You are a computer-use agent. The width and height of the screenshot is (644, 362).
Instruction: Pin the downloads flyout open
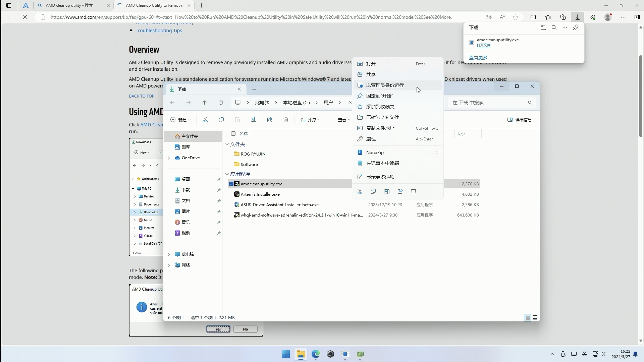click(x=576, y=27)
